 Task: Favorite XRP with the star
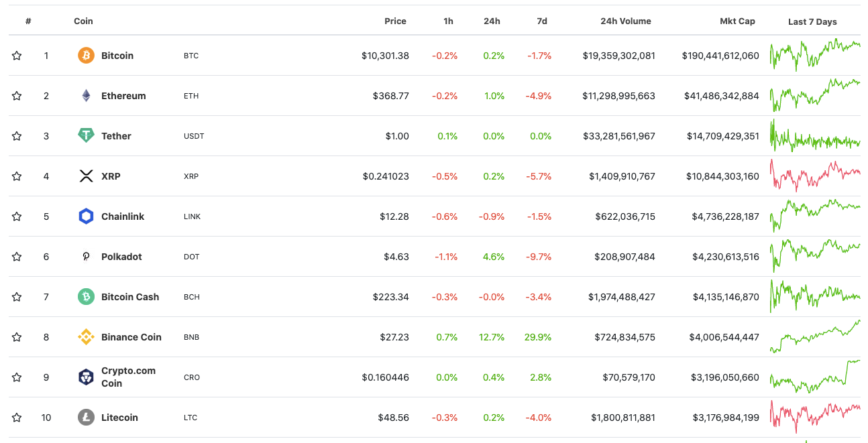(17, 176)
